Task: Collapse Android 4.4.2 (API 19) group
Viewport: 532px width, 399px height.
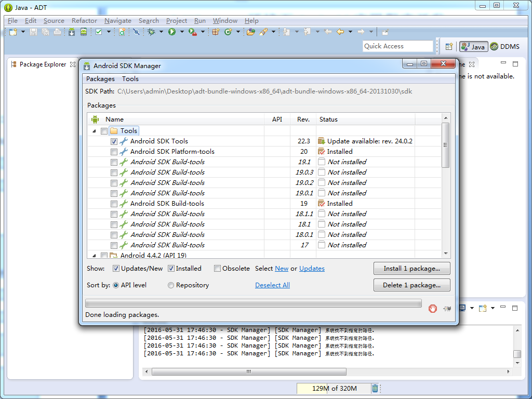Action: coord(95,255)
